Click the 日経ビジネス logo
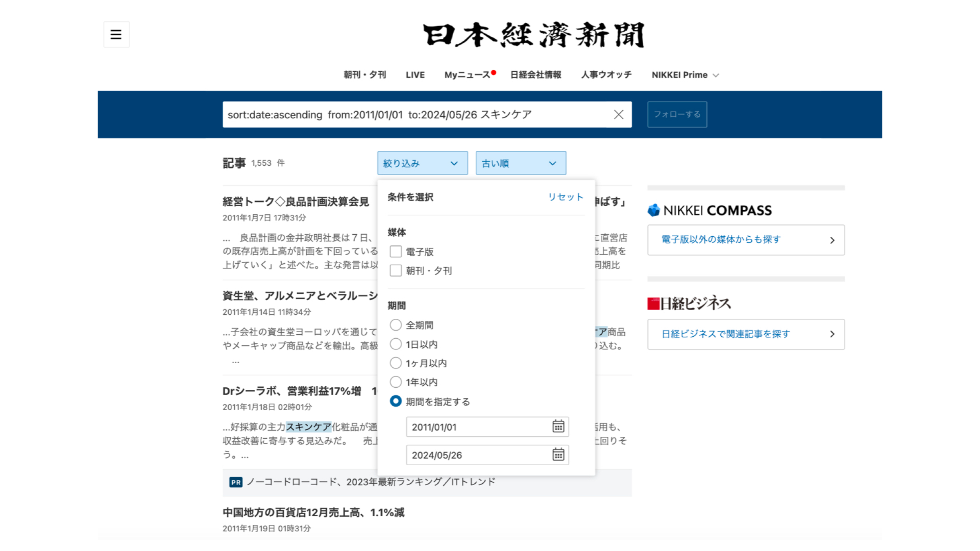Screen dimensions: 980x551 (x=689, y=304)
